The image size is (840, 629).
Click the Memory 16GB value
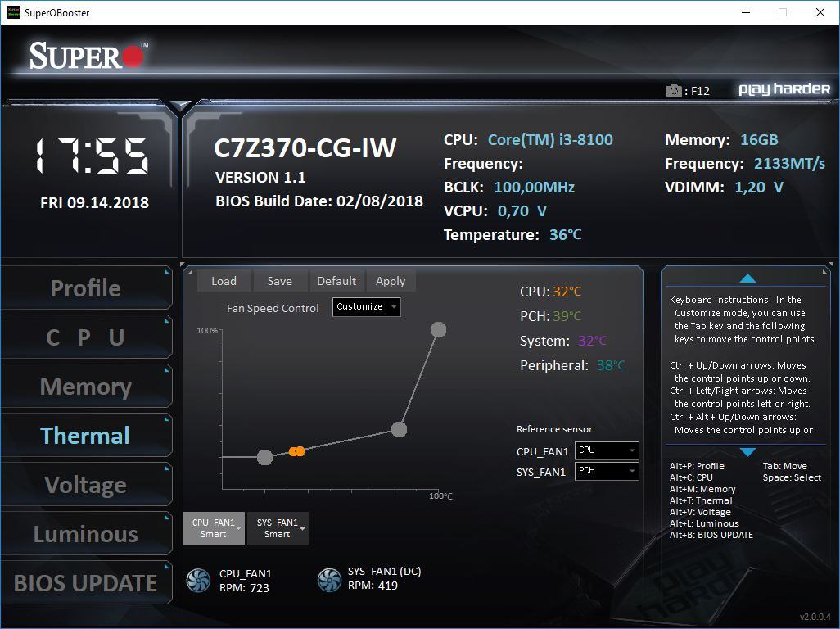(759, 140)
